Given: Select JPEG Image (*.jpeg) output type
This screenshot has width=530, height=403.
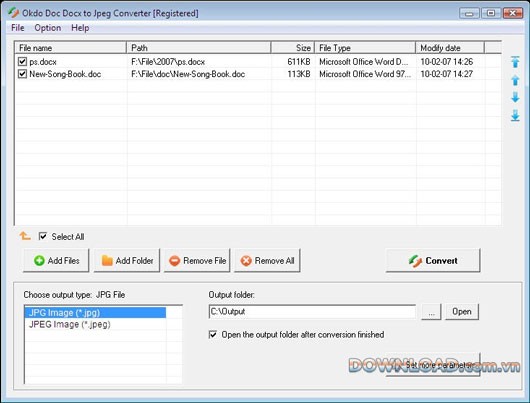Looking at the screenshot, I should coord(95,324).
